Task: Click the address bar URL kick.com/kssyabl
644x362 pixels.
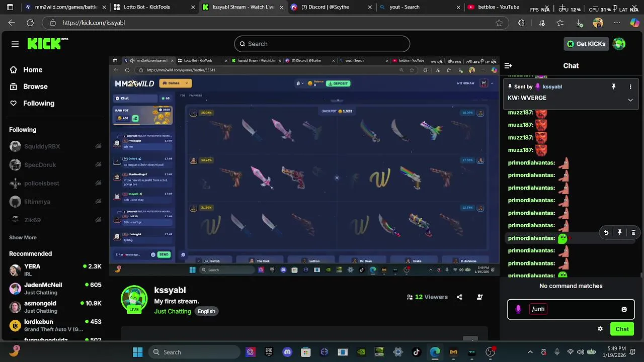Action: pyautogui.click(x=94, y=23)
